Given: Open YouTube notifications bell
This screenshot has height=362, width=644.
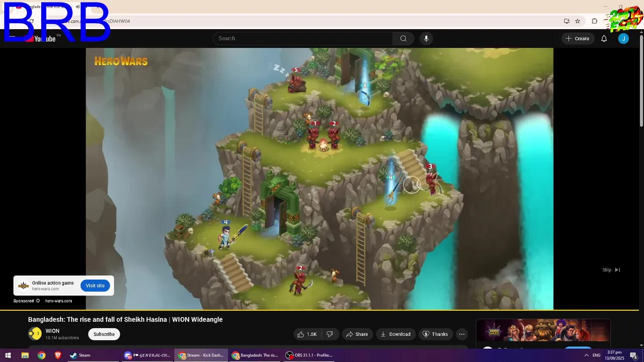Looking at the screenshot, I should pos(604,39).
